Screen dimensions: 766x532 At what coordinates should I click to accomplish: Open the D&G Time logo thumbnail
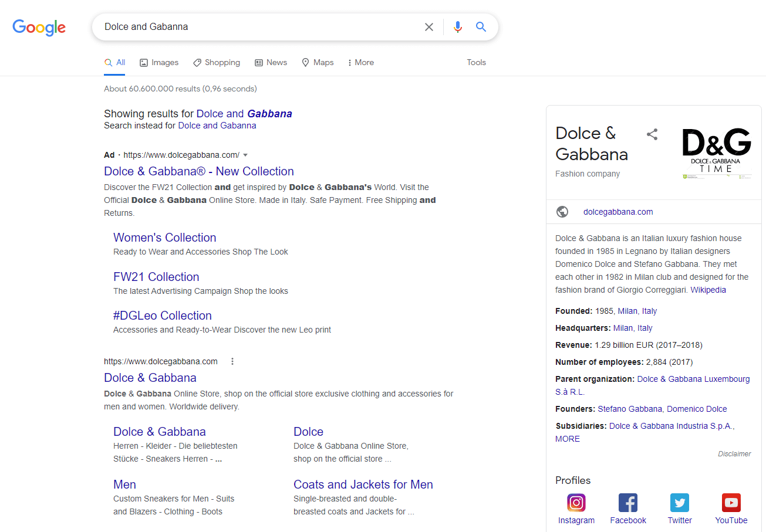(x=717, y=153)
